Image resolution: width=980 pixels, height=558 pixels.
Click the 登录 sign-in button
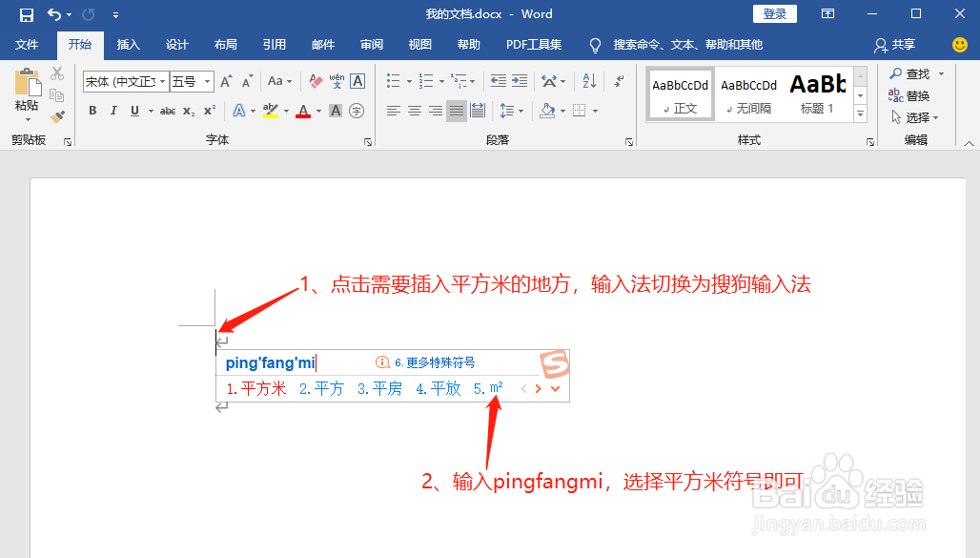tap(775, 13)
